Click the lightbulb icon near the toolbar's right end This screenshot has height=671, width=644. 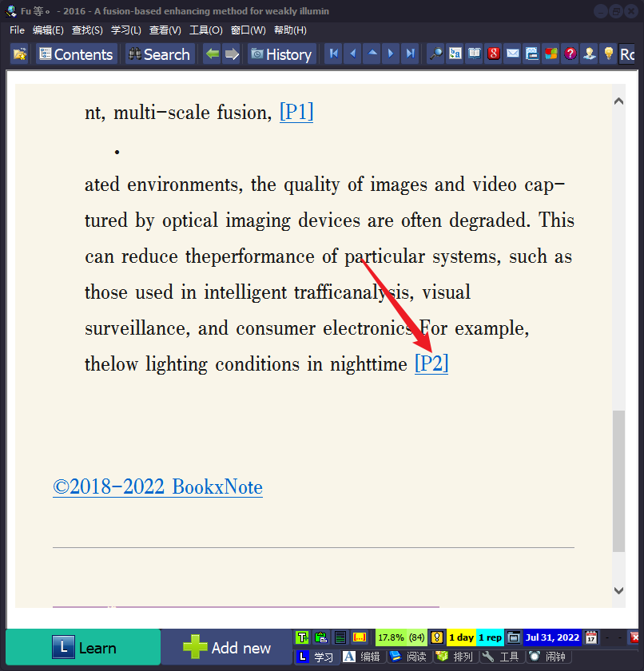608,53
